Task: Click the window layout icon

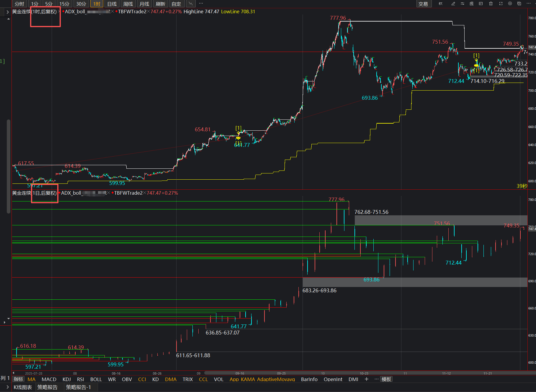Action: (481, 4)
